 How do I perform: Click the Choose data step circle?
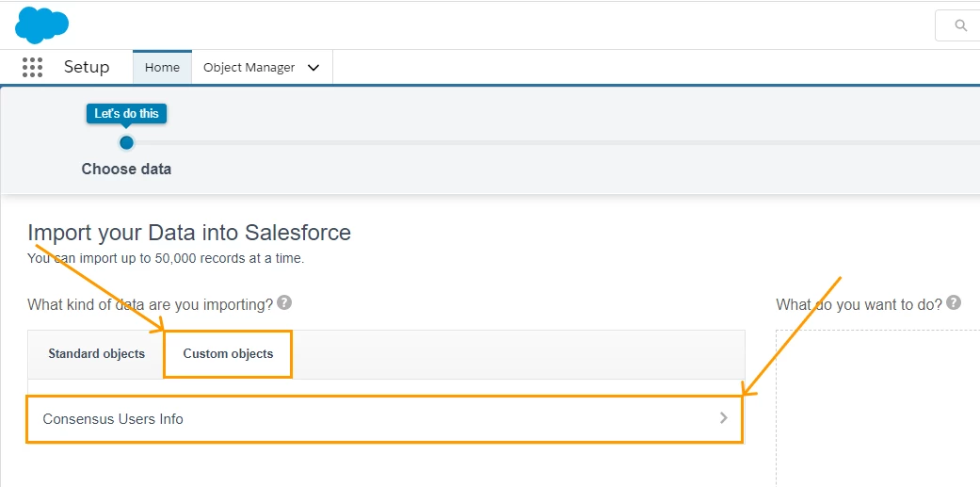pyautogui.click(x=126, y=142)
